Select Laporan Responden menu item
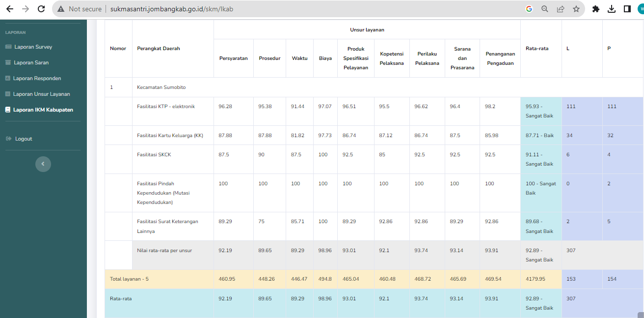The image size is (644, 318). 37,78
